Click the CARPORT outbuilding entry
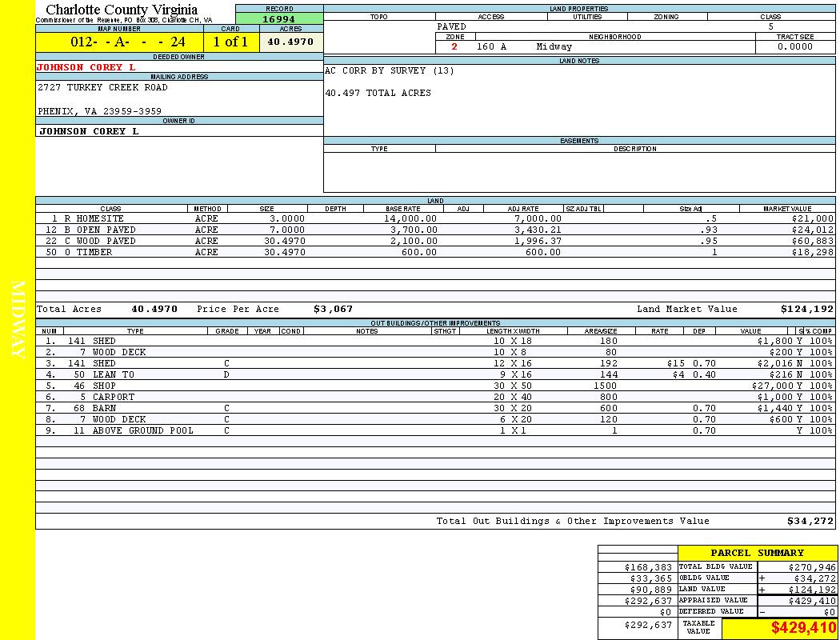This screenshot has height=640, width=840. tap(113, 397)
